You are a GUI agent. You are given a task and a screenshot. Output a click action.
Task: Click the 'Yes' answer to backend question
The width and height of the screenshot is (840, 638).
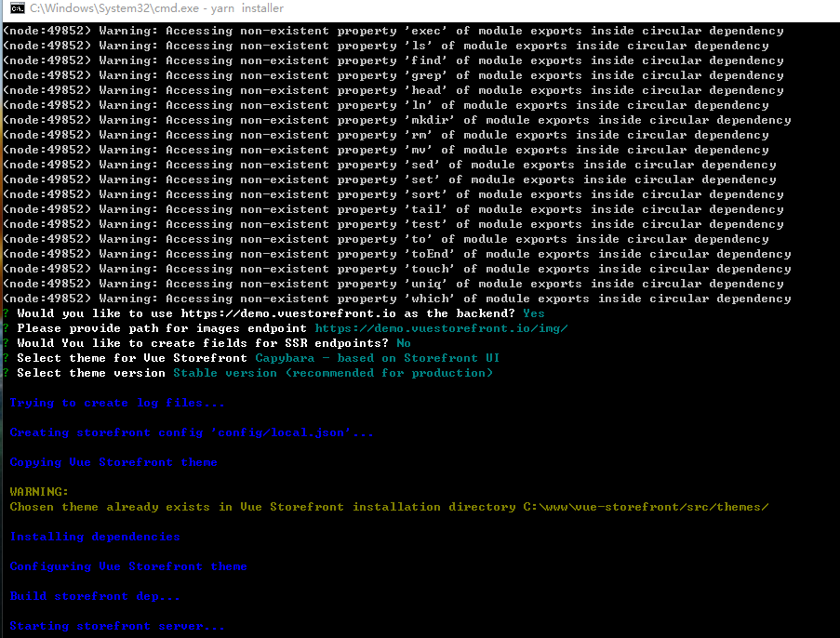534,313
